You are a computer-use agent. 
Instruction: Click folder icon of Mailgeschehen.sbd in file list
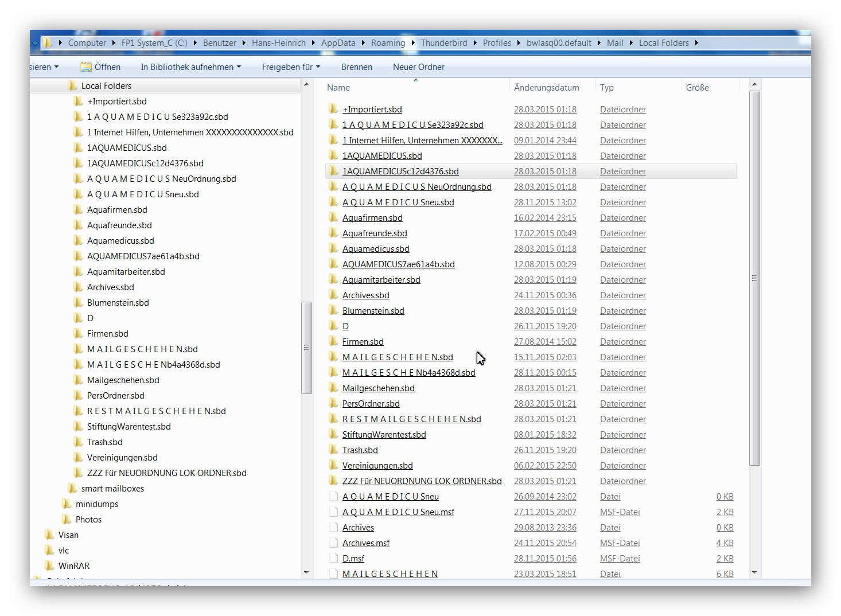pos(333,388)
